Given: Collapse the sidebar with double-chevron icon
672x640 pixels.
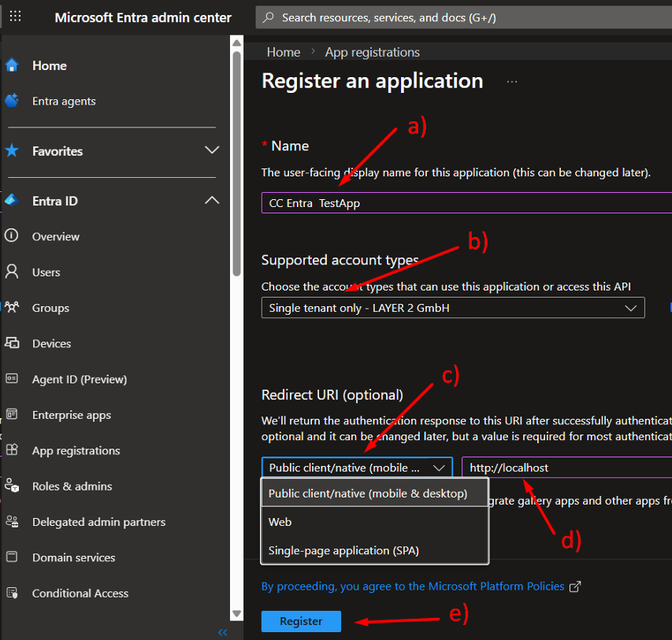Looking at the screenshot, I should (222, 632).
